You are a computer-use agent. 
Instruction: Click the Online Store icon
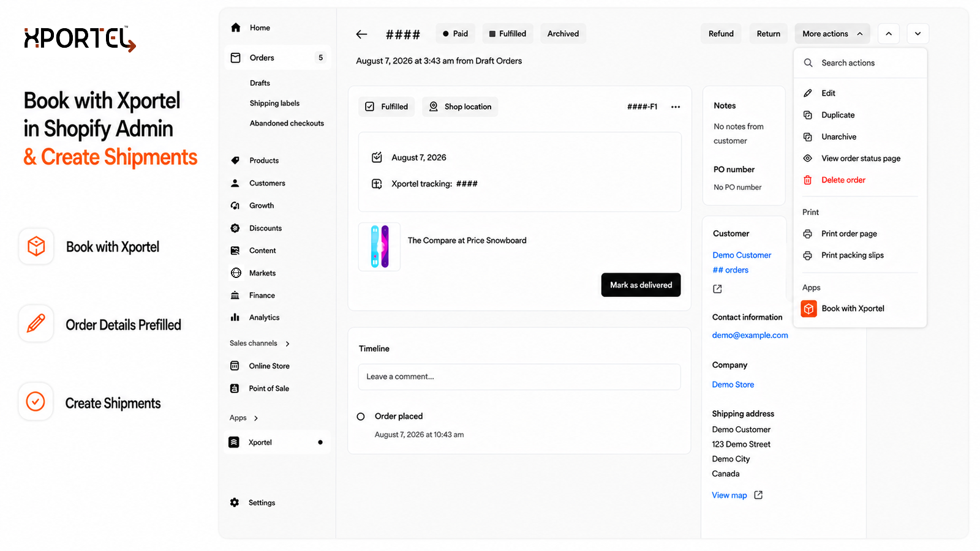235,366
